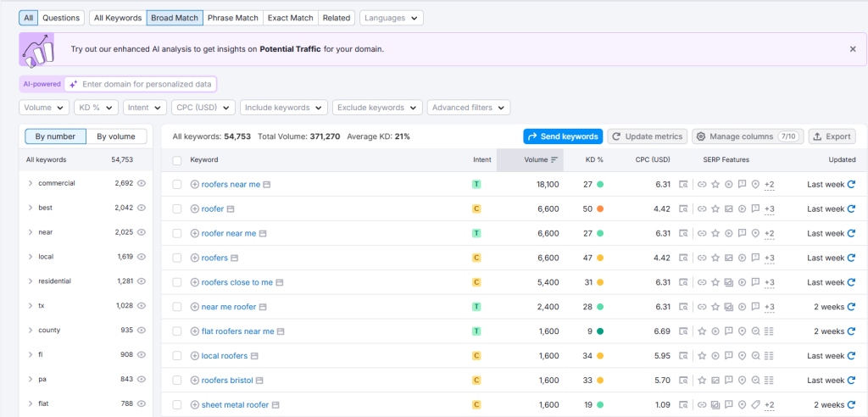Add 'roofers near me' via plus icon
The image size is (868, 417).
click(194, 185)
